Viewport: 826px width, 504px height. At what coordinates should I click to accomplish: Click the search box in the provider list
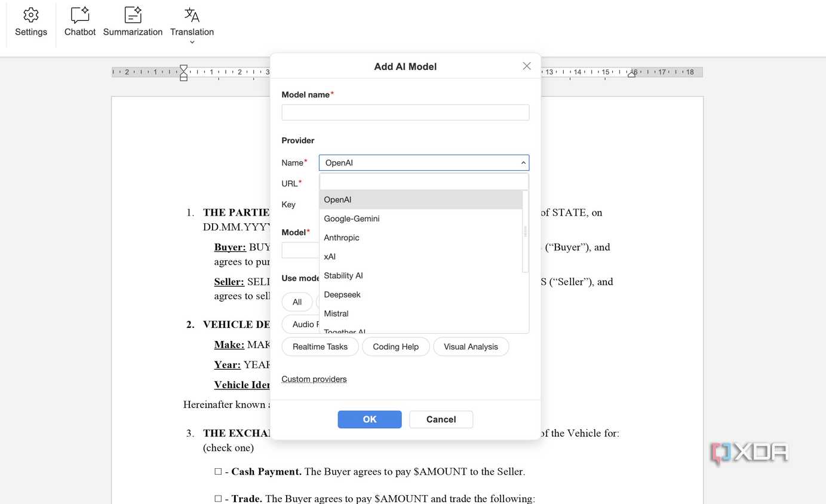424,182
